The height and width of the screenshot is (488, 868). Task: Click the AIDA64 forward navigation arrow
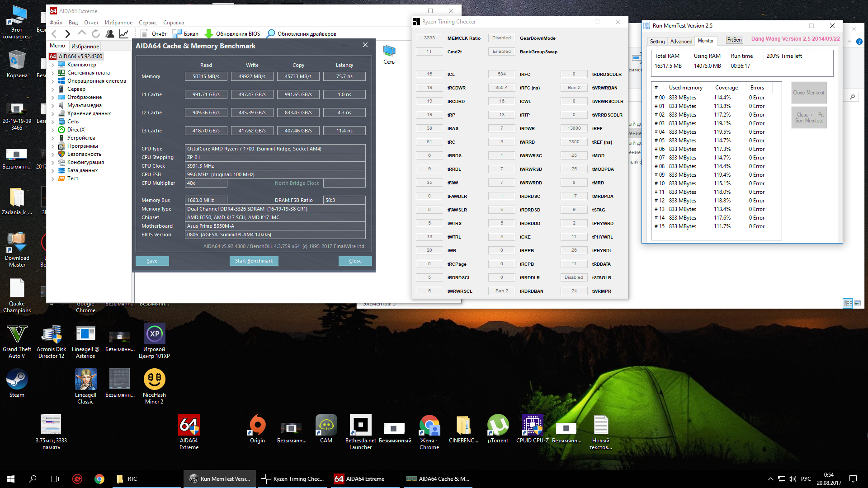point(67,34)
